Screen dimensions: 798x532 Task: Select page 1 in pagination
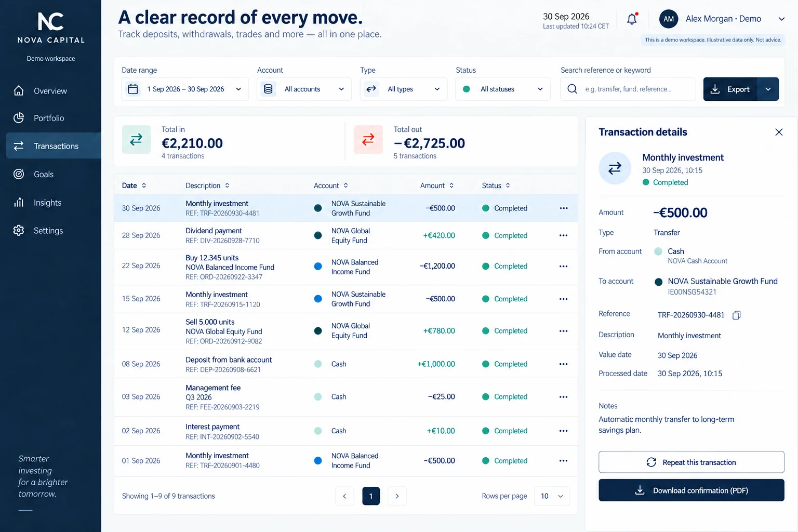coord(371,496)
